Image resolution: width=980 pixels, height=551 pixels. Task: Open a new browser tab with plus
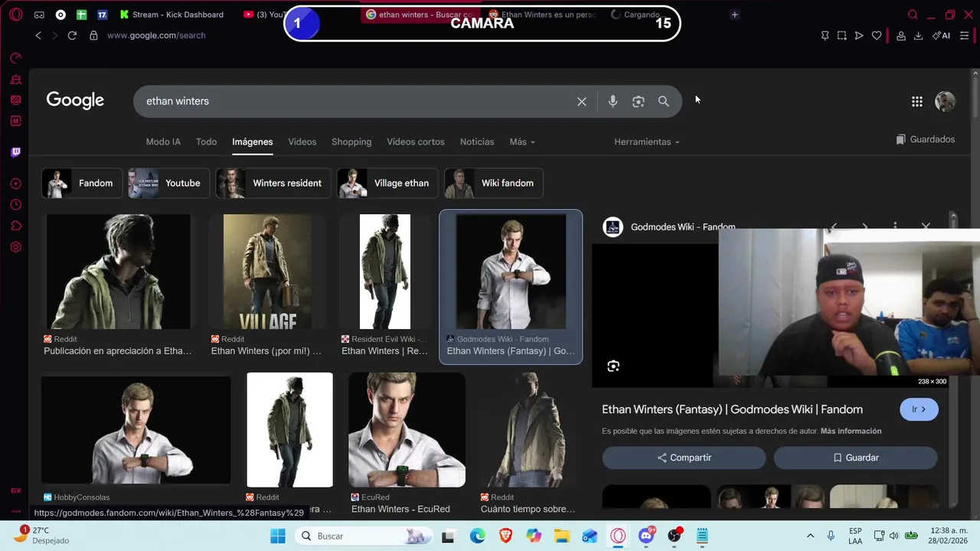point(734,15)
